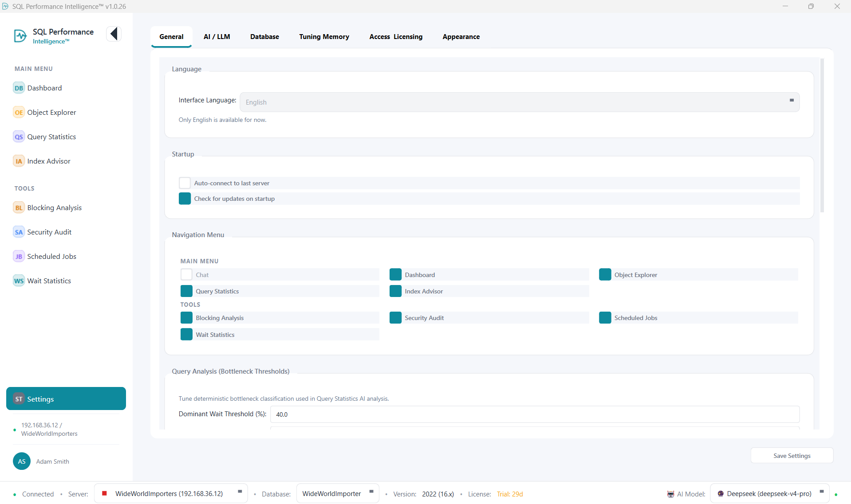
Task: Toggle the Scheduled Jobs navigation checkbox
Action: point(605,318)
